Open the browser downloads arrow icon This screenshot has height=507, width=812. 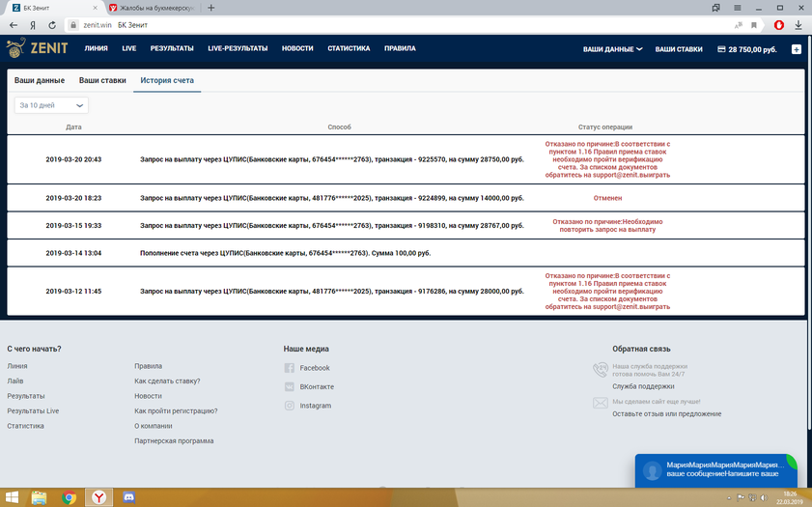click(x=798, y=25)
